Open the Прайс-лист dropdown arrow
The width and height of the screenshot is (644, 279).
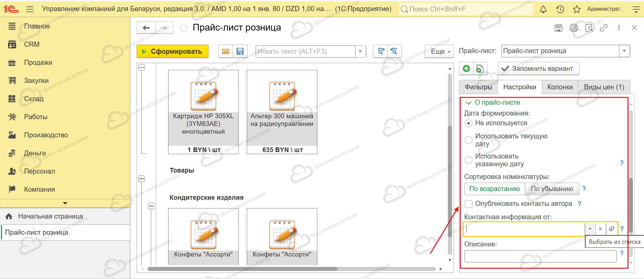pyautogui.click(x=624, y=51)
